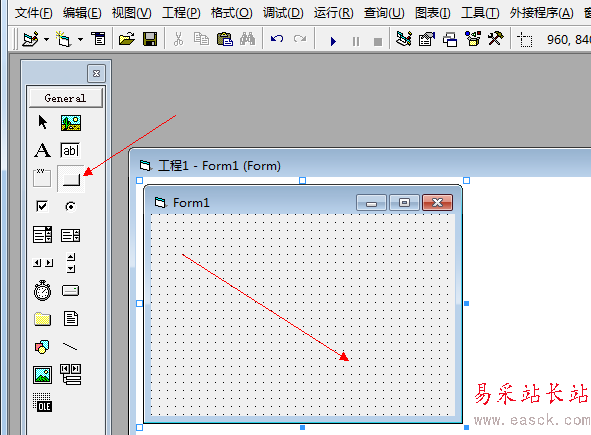Open the 文件(F) menu
591x435 pixels.
[x=34, y=13]
